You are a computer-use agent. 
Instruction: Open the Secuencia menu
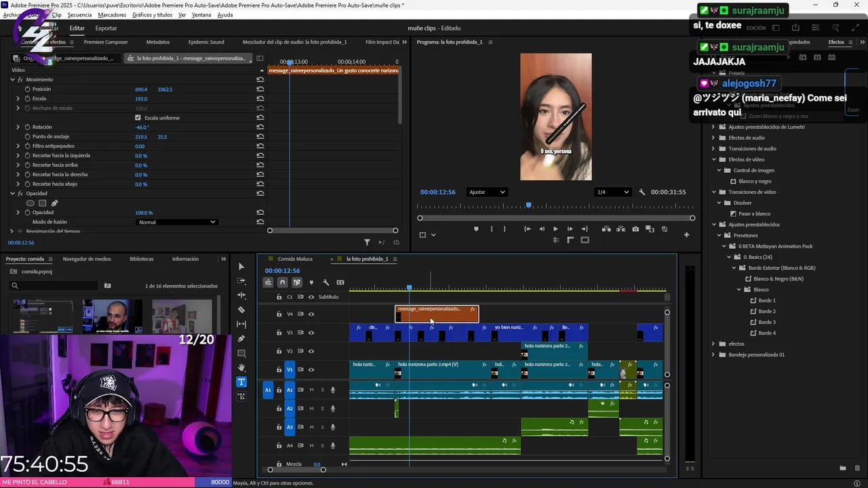pos(79,15)
